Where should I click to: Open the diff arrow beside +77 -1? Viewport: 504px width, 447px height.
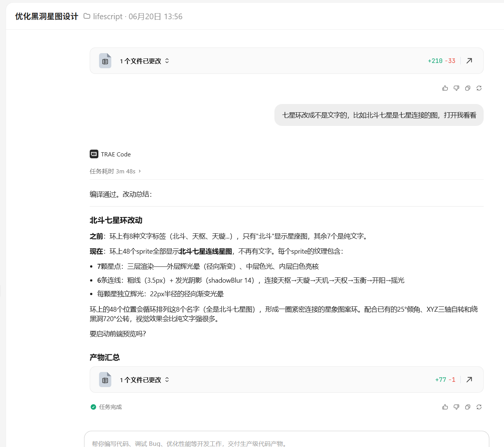tap(469, 380)
